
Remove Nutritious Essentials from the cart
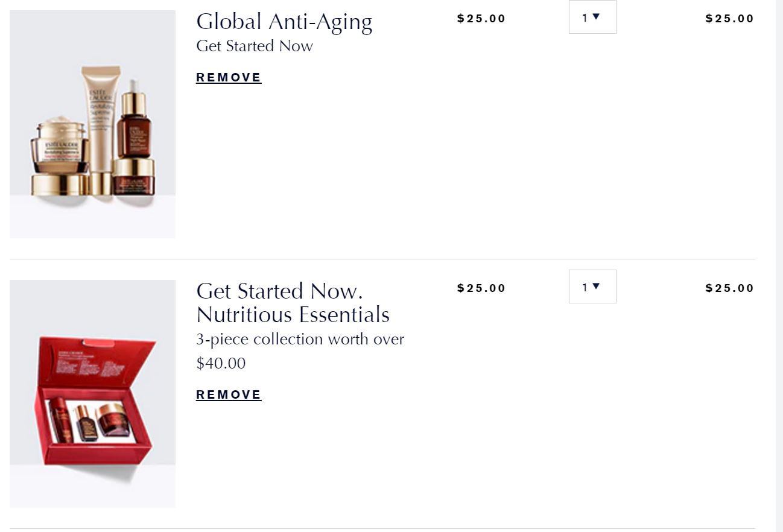point(229,394)
